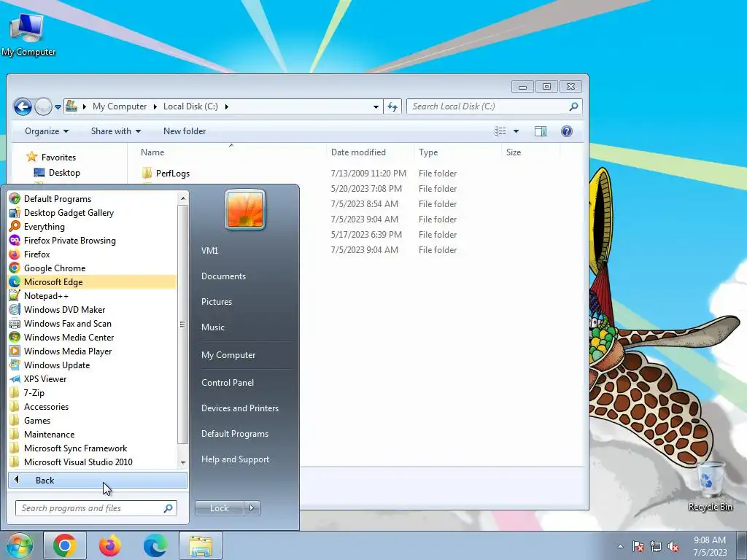
Task: Show hidden icons in the system tray
Action: [620, 546]
